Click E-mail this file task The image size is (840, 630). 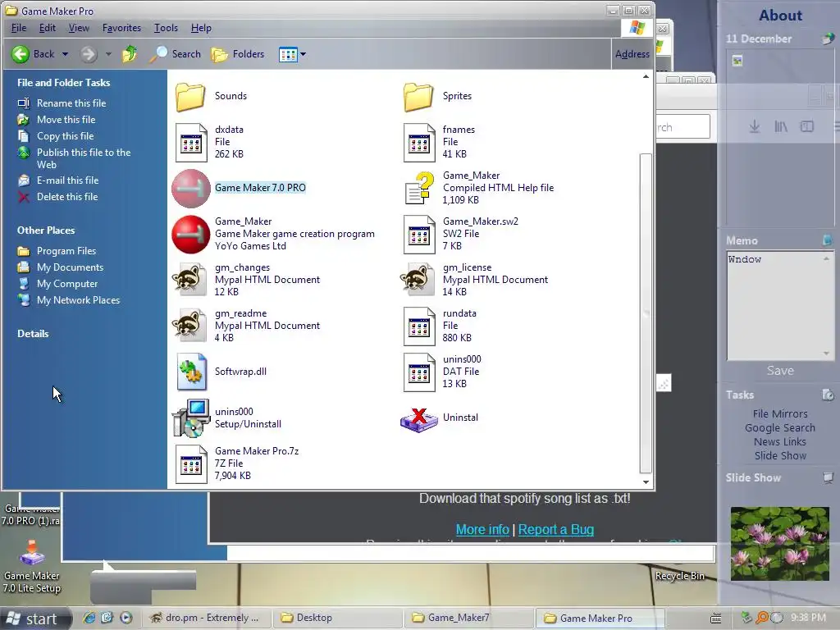(67, 180)
